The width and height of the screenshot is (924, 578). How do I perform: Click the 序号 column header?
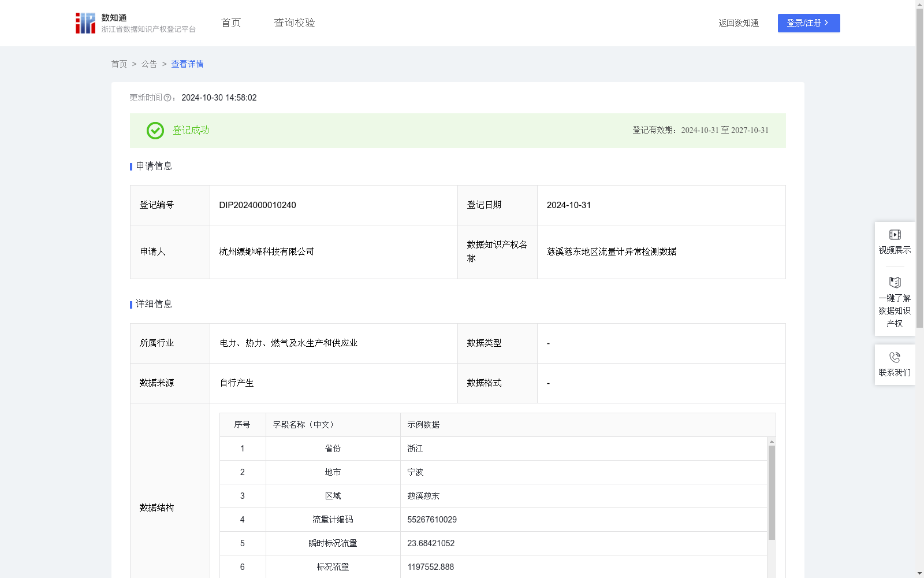[243, 425]
